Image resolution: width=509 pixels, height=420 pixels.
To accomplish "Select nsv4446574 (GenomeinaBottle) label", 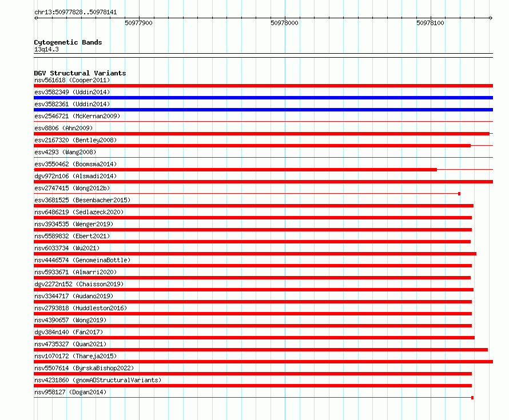I will tap(82, 260).
